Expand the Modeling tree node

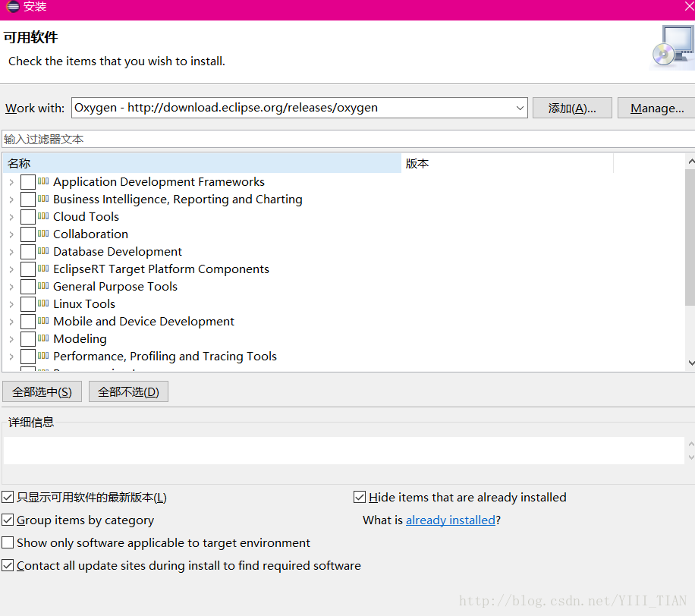(x=11, y=339)
